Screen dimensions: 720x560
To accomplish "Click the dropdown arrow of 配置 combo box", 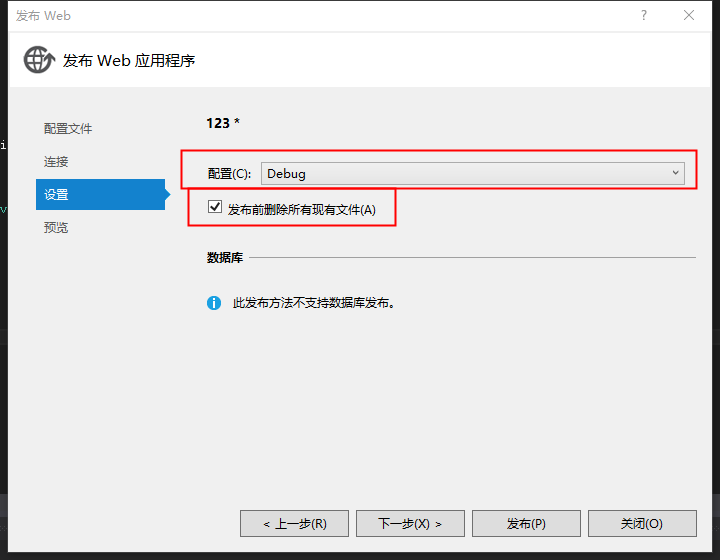I will 675,173.
